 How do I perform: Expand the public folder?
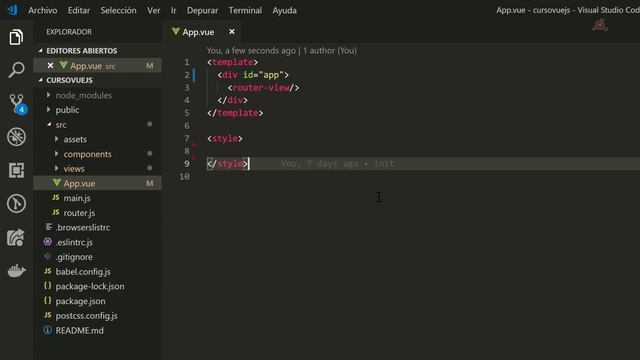tap(49, 109)
